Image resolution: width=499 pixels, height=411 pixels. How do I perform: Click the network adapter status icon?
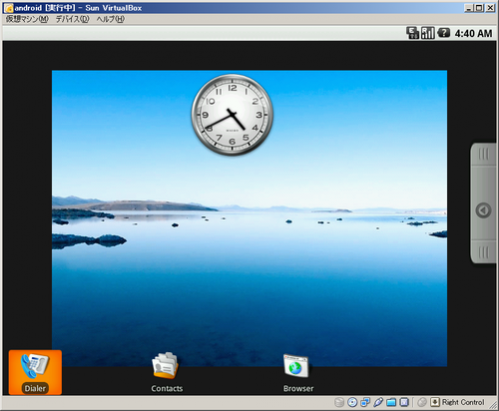[x=365, y=403]
